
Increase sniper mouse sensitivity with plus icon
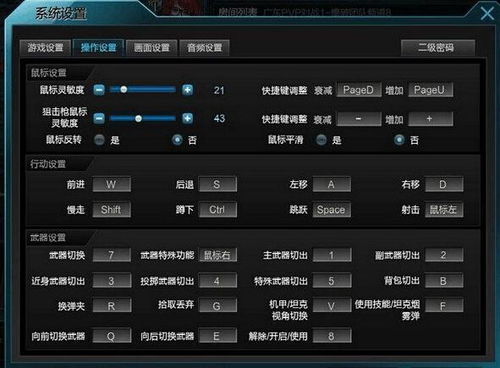[x=187, y=118]
